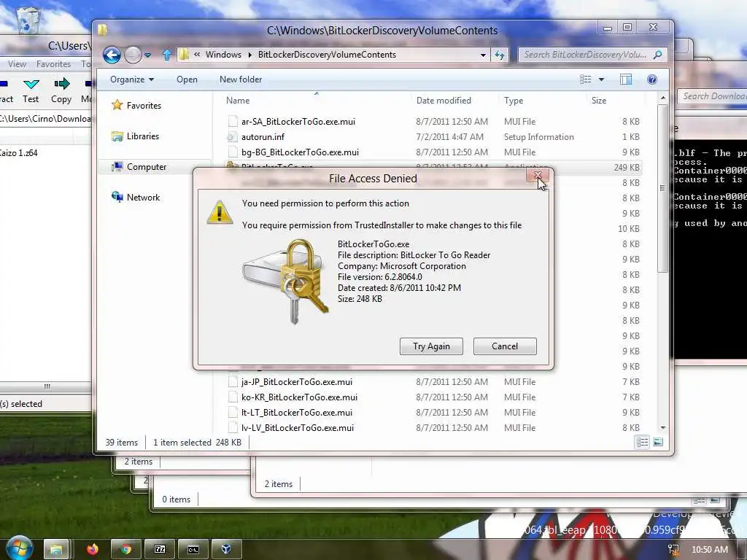The height and width of the screenshot is (560, 747).
Task: Refresh the folder view
Action: coord(499,55)
